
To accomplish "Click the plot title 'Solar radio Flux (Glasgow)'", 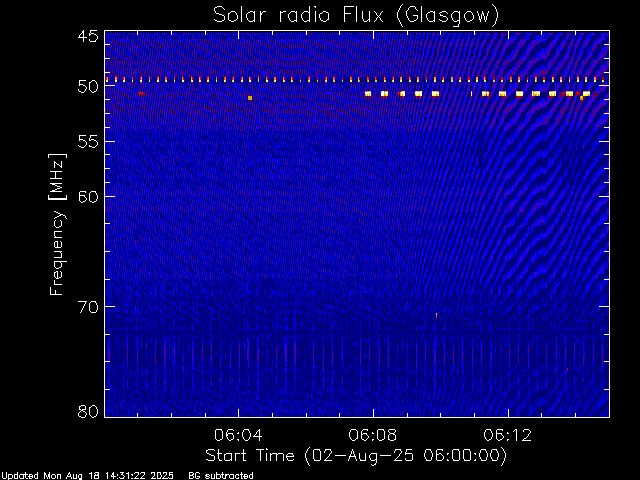I will [x=356, y=16].
